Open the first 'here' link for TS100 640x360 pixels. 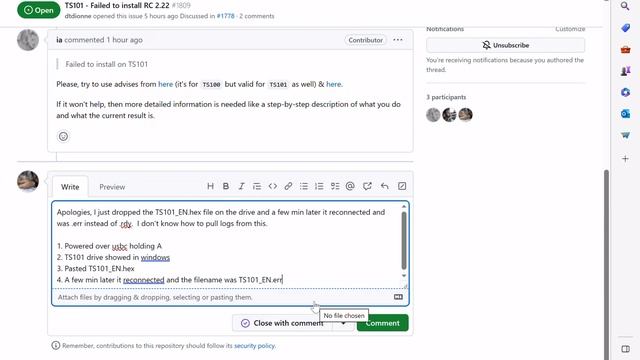tap(165, 84)
